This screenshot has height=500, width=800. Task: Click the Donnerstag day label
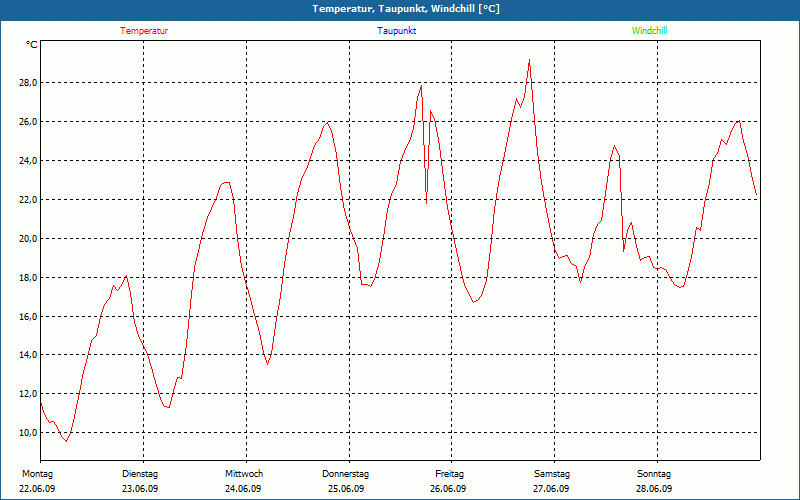click(345, 474)
